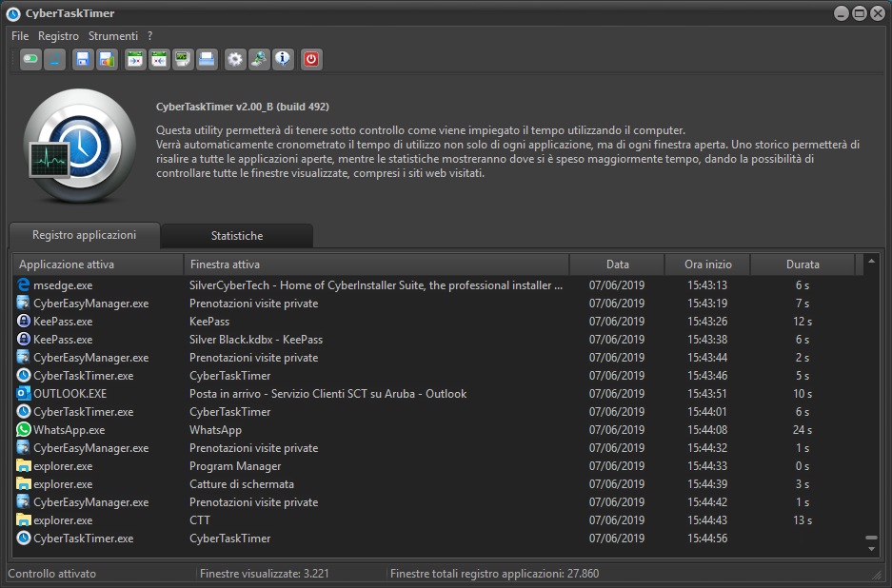Screen dimensions: 892x588
Task: Click the CyberEasyManager icon in the 15:43:19 row
Action: tap(24, 304)
